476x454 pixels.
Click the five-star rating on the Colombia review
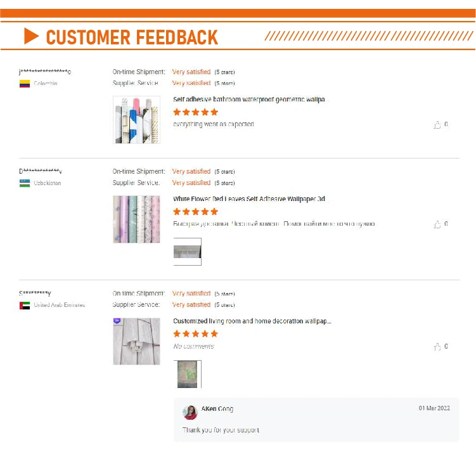195,112
